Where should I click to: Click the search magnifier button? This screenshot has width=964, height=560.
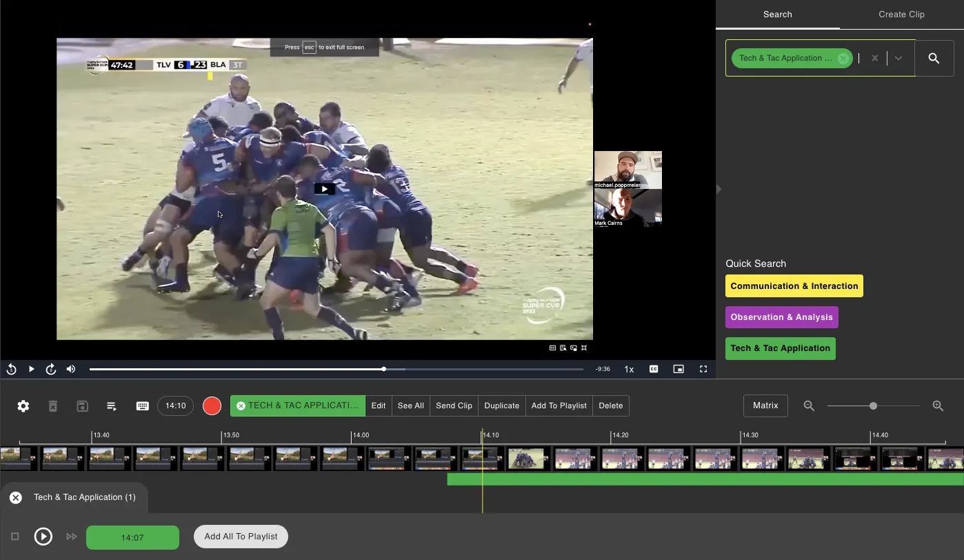(934, 59)
